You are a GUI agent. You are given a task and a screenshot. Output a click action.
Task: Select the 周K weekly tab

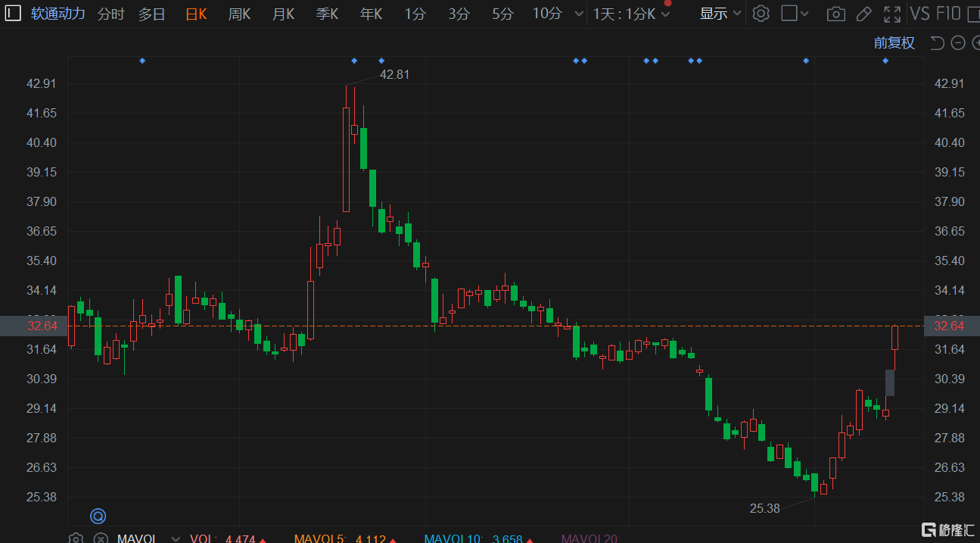click(239, 14)
